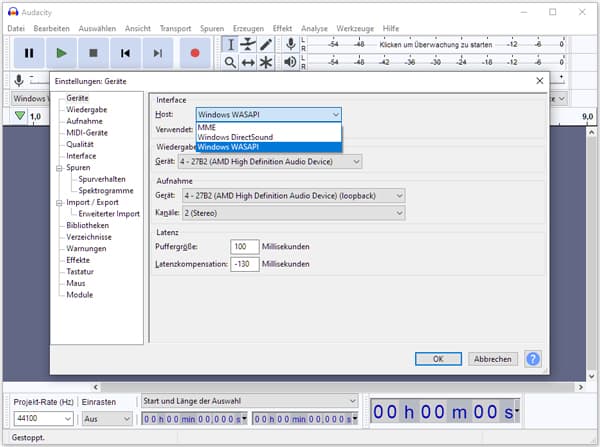This screenshot has height=447, width=600.
Task: Click the green timeline play-head triangle
Action: (20, 115)
